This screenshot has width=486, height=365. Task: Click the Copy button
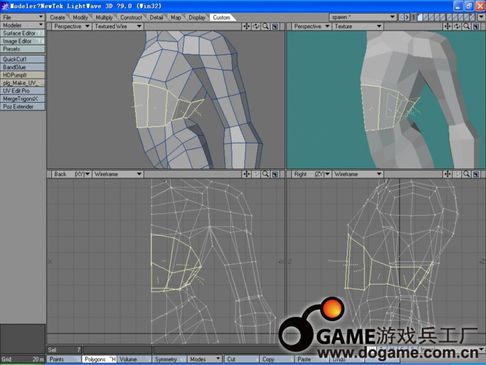pos(277,359)
